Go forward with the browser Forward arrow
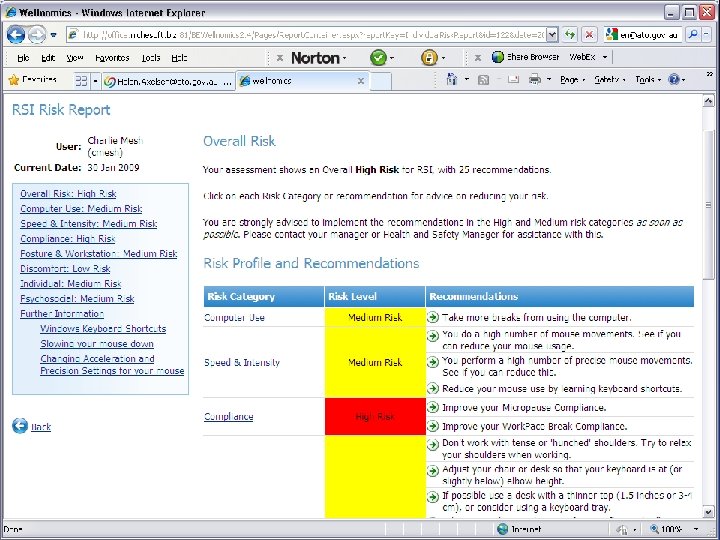 [37, 34]
